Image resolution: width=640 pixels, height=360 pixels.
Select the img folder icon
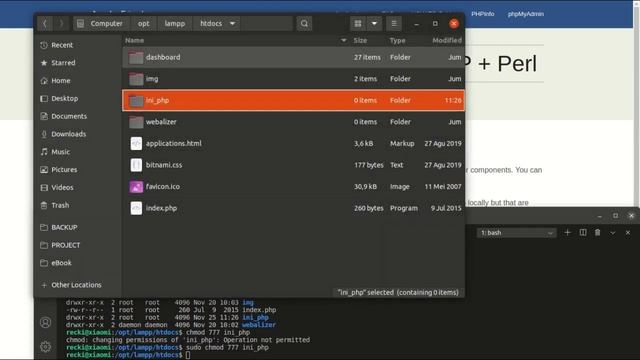136,79
